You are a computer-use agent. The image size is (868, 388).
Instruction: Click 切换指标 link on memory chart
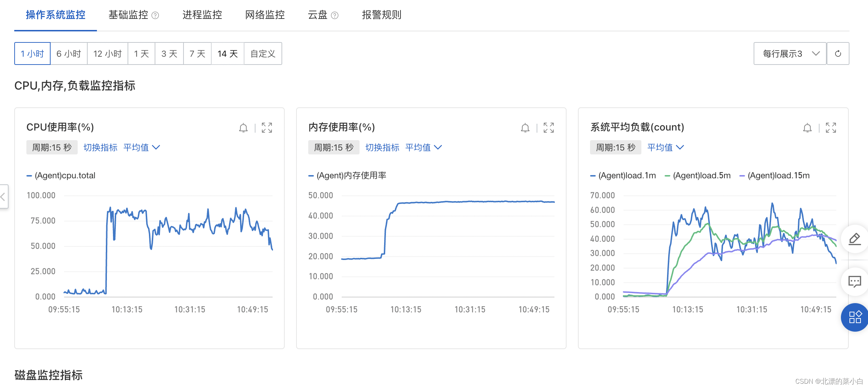[x=382, y=147]
